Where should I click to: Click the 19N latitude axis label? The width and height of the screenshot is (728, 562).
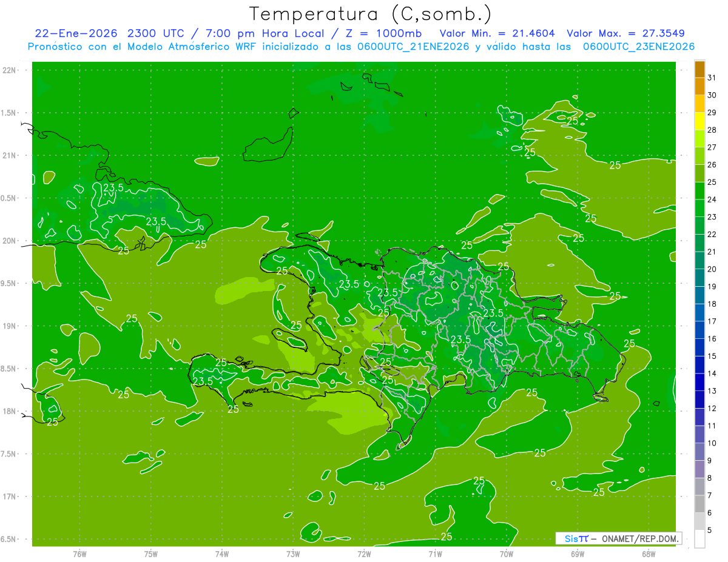10,326
